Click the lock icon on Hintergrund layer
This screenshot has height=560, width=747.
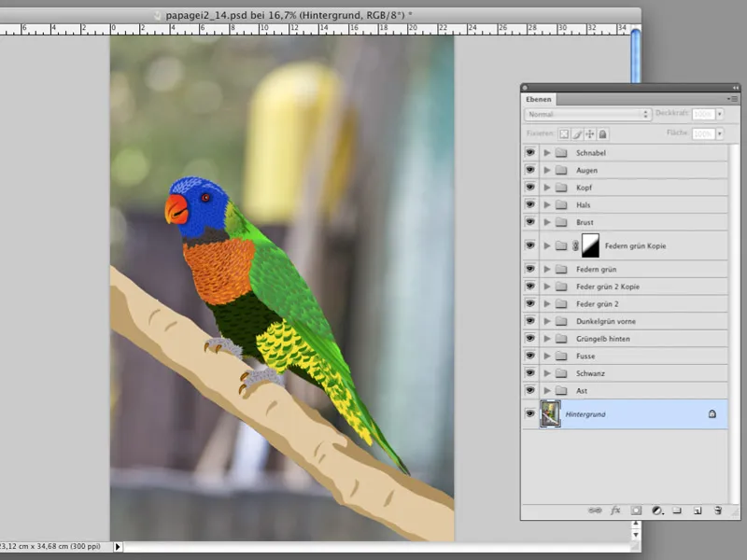pyautogui.click(x=712, y=413)
